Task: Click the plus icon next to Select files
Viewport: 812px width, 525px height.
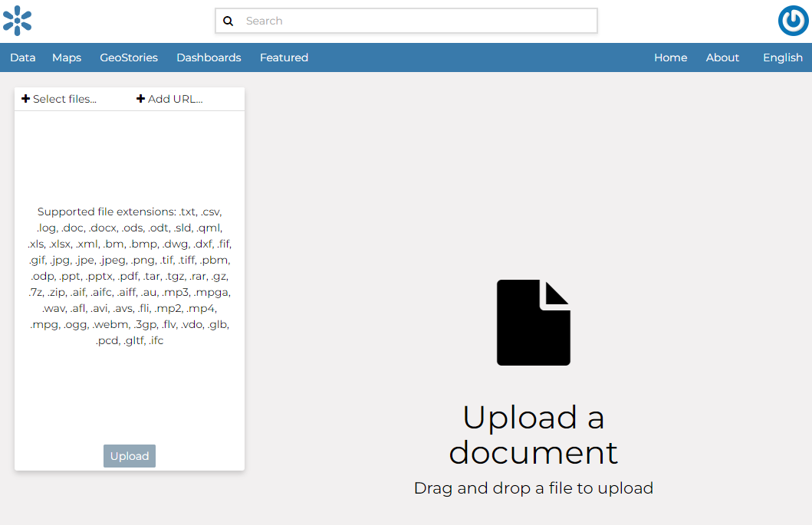Action: [25, 98]
